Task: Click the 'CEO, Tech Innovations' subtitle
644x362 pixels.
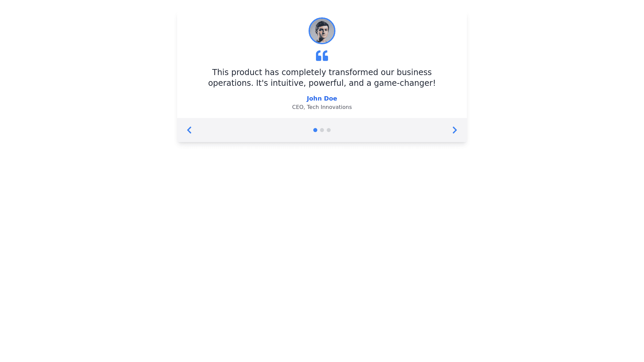Action: 322,107
